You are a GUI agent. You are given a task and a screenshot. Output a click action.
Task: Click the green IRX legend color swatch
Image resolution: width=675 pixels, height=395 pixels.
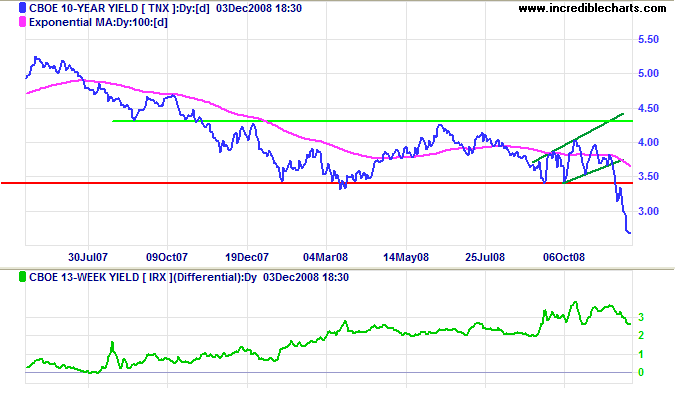pos(22,277)
